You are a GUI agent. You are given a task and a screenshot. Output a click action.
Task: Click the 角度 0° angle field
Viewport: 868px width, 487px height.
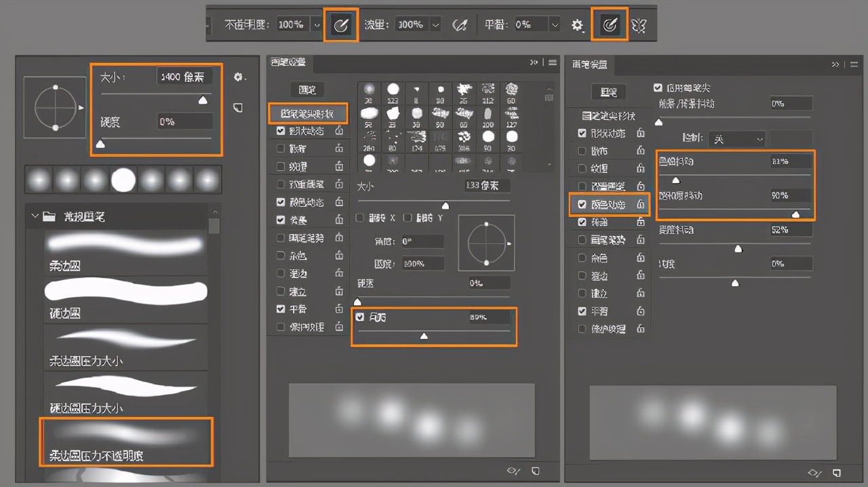[x=422, y=241]
